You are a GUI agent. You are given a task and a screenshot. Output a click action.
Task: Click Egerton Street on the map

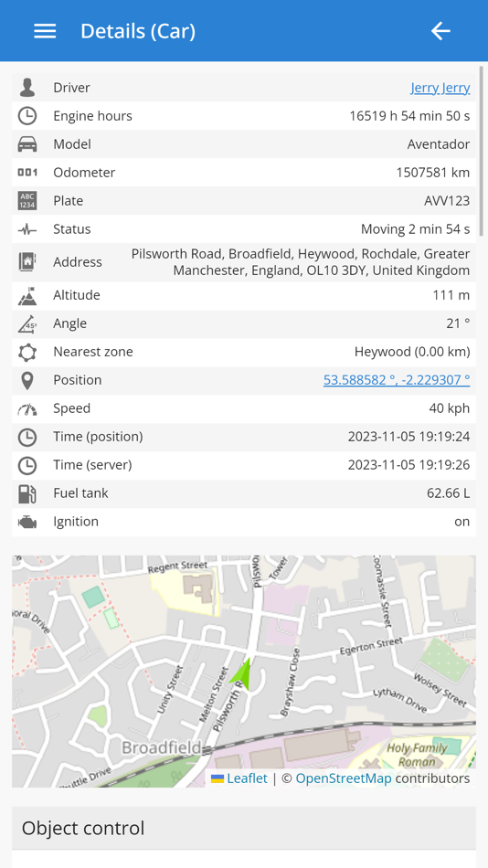coord(371,646)
